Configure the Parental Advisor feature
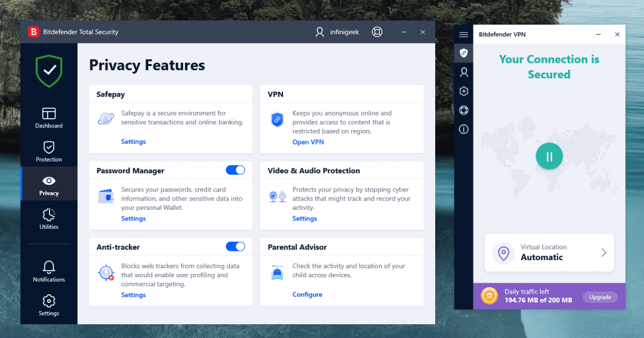644x338 pixels. tap(307, 295)
